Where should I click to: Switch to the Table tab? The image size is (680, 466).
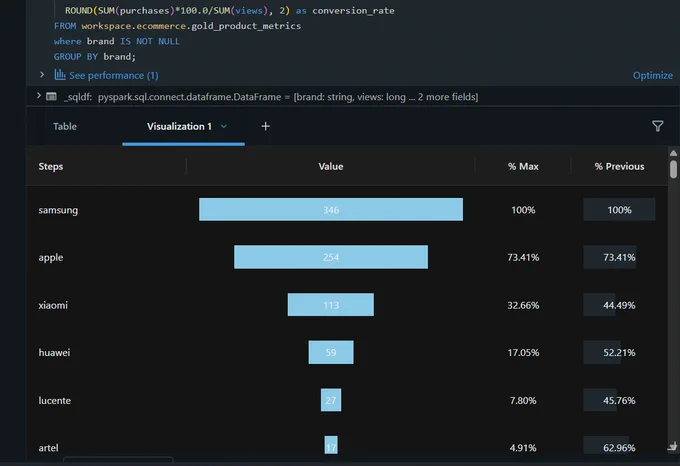pos(65,126)
